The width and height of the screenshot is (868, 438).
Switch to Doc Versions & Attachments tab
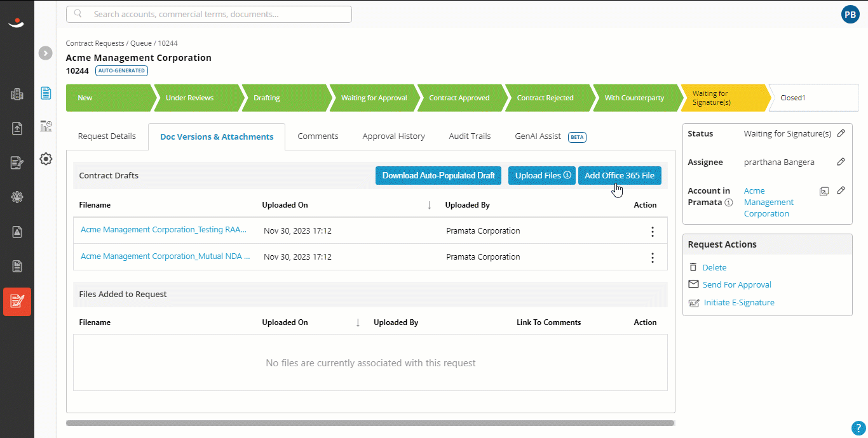(x=217, y=136)
